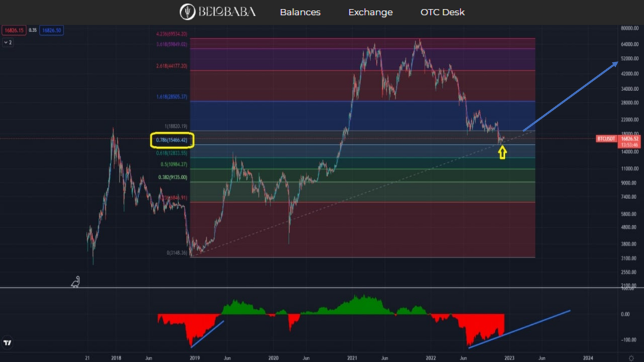Open the Balances menu item
This screenshot has width=644, height=362.
(300, 13)
